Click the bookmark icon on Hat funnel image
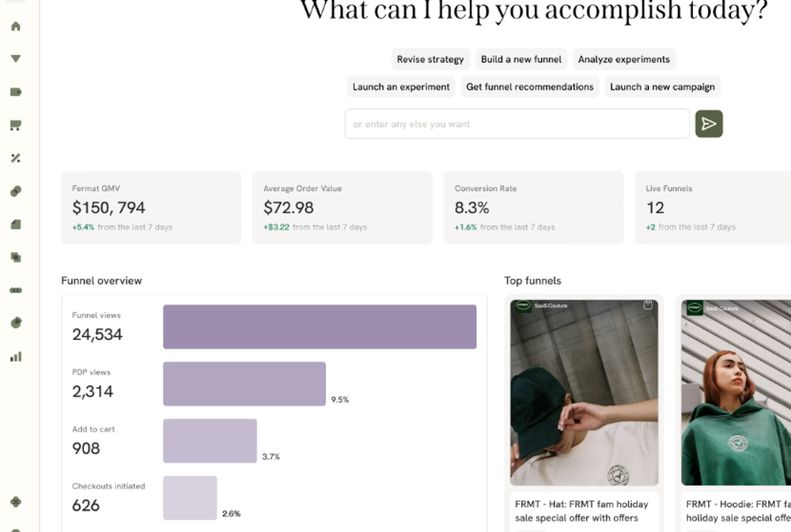This screenshot has width=791, height=532. 648,305
